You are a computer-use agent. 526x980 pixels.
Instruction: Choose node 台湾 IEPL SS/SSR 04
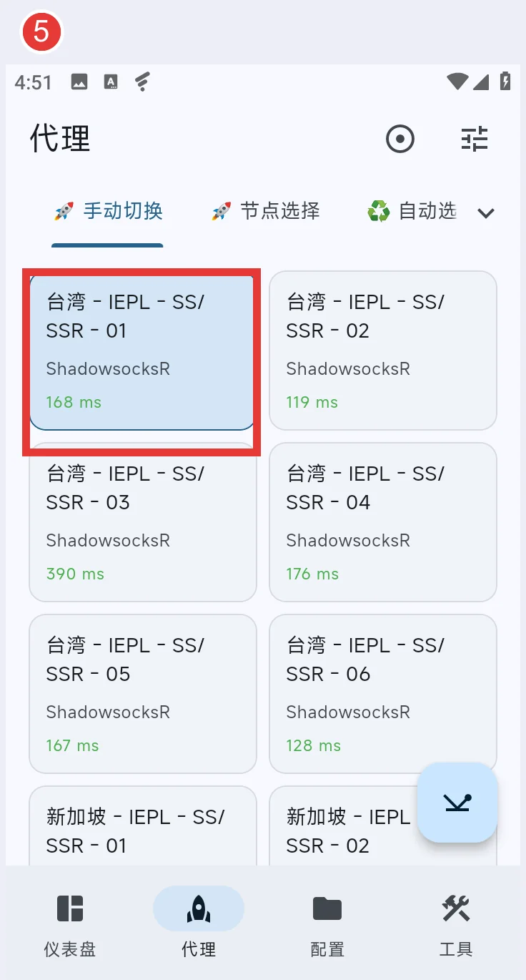click(383, 522)
